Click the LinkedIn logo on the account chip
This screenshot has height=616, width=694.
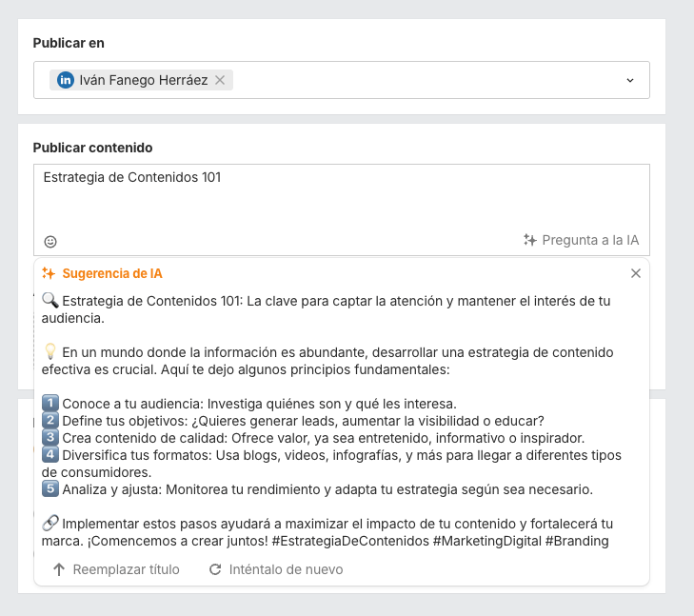66,81
